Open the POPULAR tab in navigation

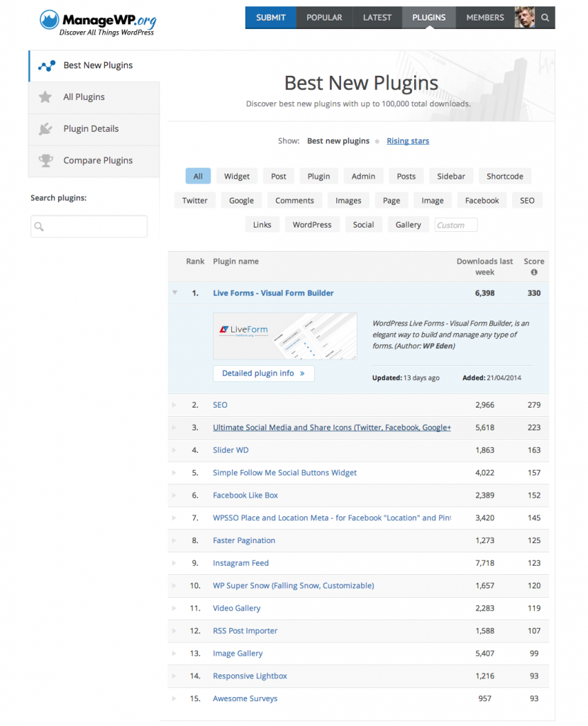[324, 18]
